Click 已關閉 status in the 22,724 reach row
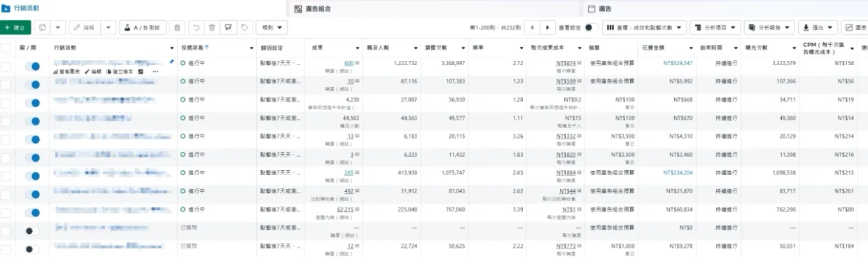868x257 pixels. (x=188, y=246)
